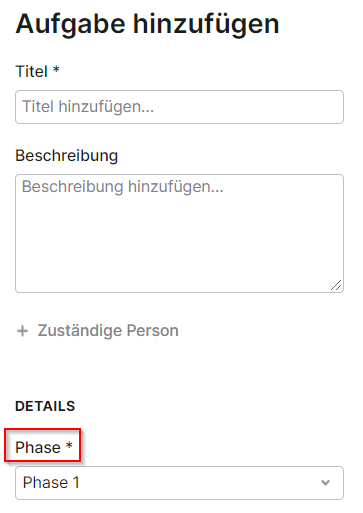Viewport: 363px width, 513px height.
Task: Click the DETAILS section heading
Action: coord(45,406)
